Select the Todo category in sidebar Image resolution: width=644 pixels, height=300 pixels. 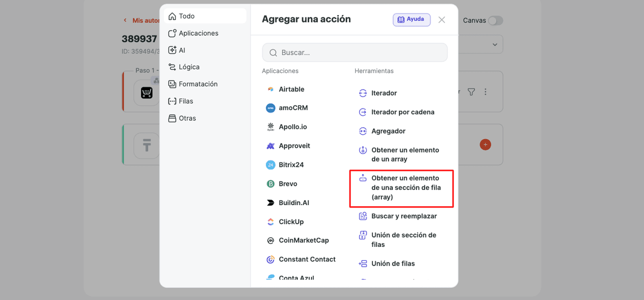(205, 16)
